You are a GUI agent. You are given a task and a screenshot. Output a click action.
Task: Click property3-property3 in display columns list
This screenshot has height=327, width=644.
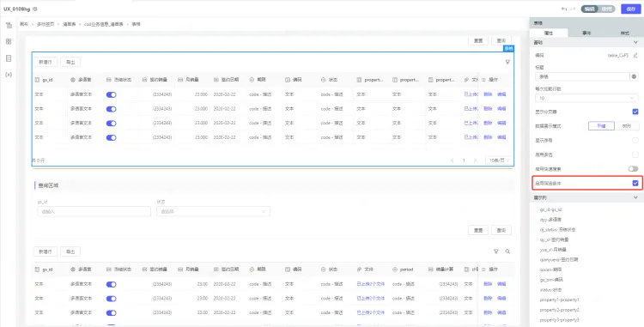pos(559,319)
